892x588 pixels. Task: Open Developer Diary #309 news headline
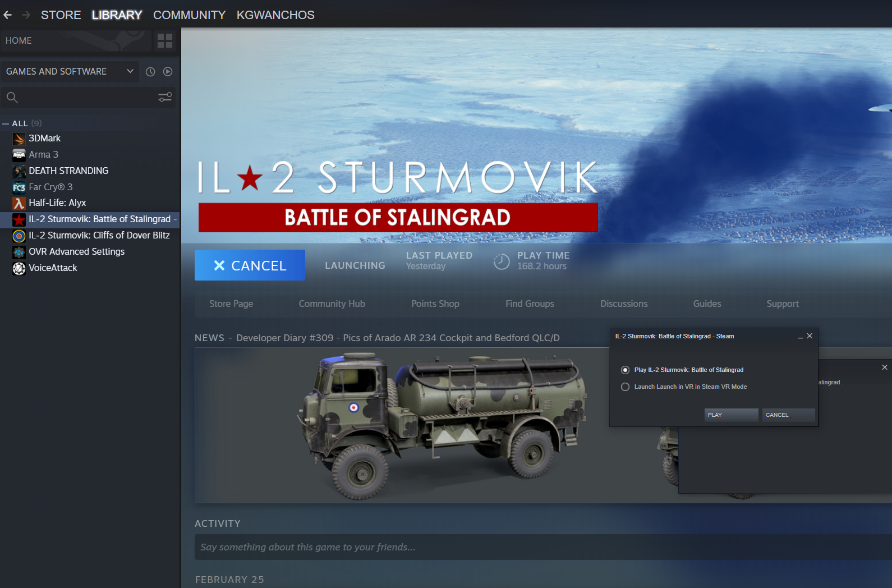398,338
